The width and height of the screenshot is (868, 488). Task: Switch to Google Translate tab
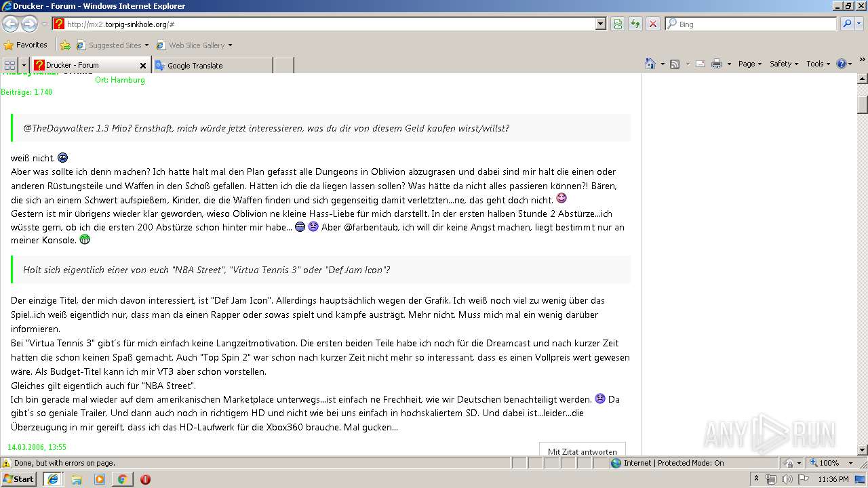(x=212, y=65)
